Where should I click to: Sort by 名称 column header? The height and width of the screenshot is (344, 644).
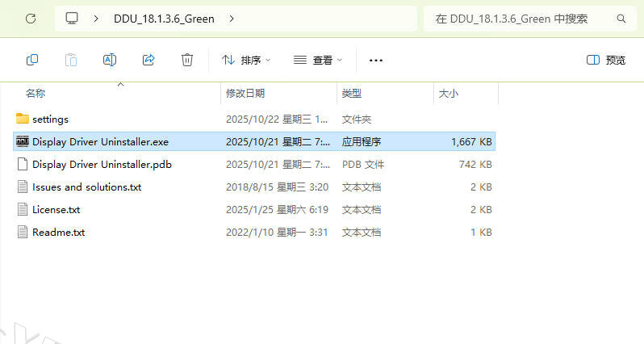tap(36, 94)
